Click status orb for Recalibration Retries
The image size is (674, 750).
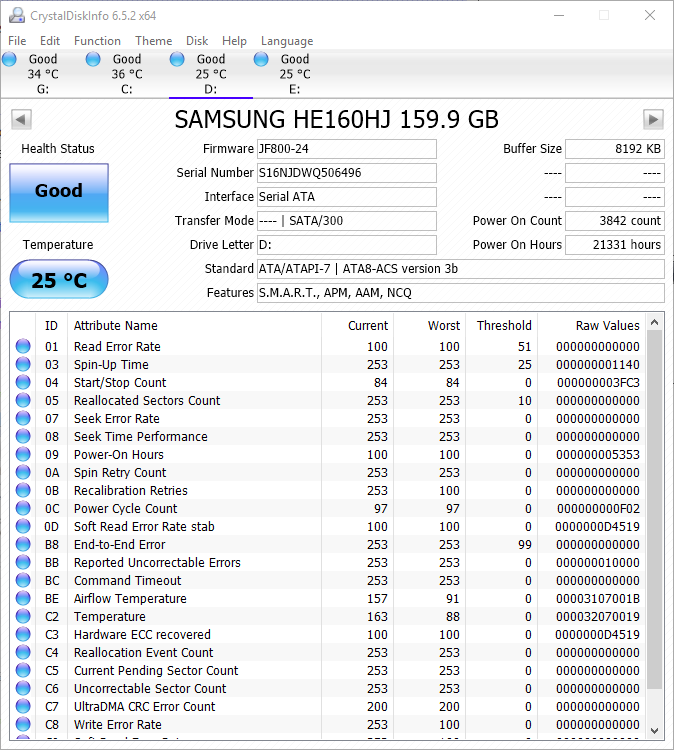pos(23,490)
